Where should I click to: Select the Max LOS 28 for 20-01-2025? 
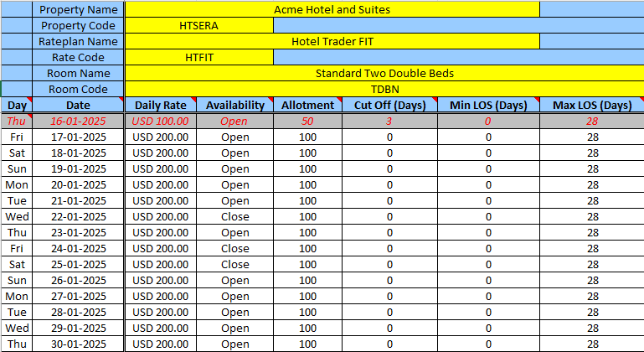point(592,184)
